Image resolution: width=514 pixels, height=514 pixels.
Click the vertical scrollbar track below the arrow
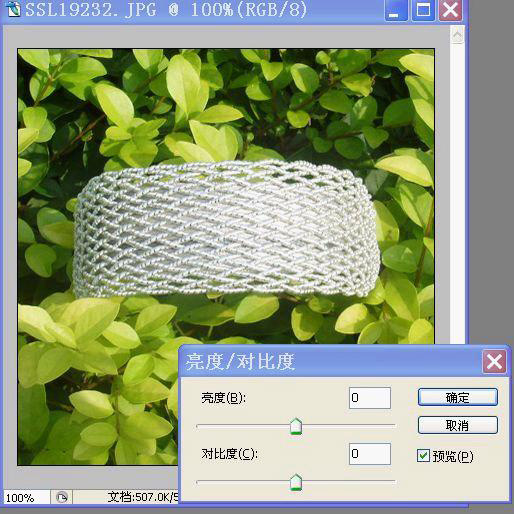click(457, 193)
